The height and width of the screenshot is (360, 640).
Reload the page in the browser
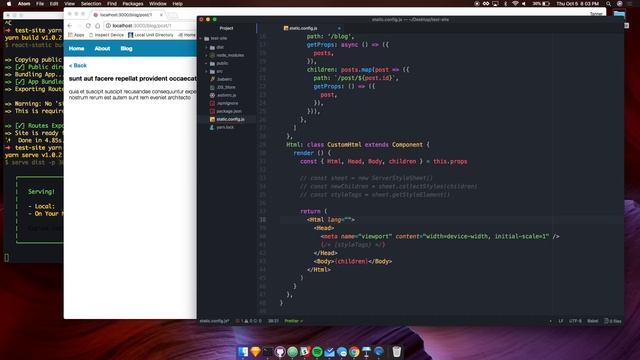click(x=88, y=25)
